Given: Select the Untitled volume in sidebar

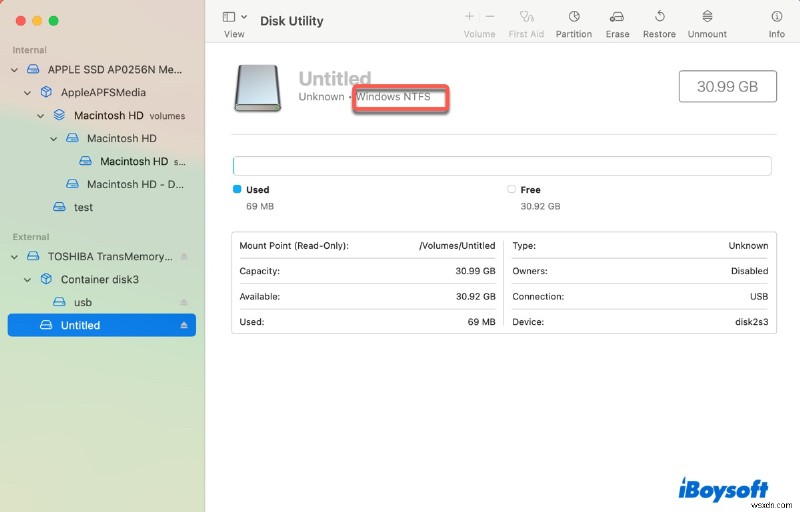Looking at the screenshot, I should tap(102, 325).
